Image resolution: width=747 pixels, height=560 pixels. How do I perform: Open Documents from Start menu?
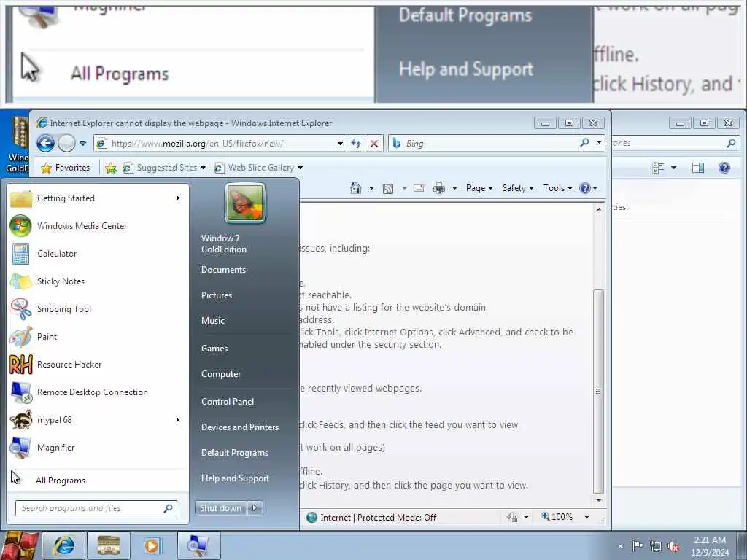[223, 270]
